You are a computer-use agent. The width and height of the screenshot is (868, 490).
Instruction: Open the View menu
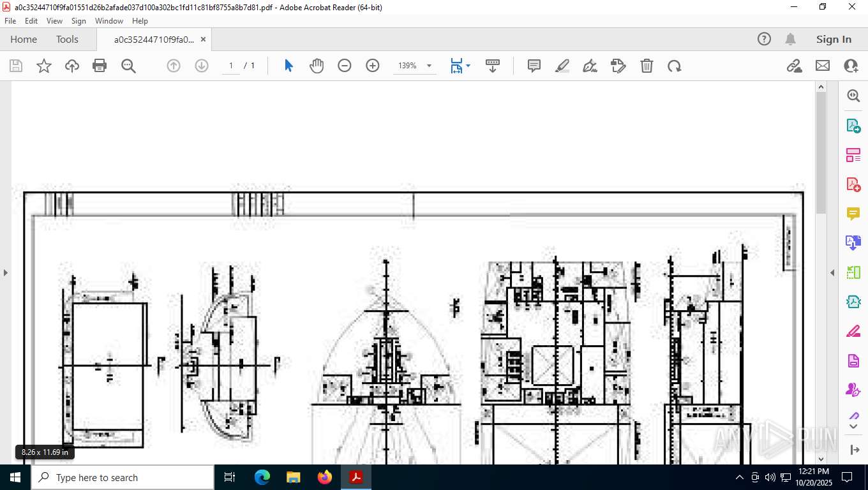pos(54,21)
